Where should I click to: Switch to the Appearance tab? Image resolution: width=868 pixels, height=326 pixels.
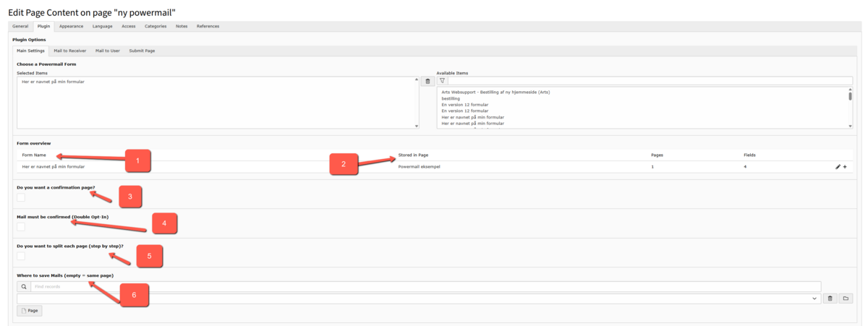point(71,27)
